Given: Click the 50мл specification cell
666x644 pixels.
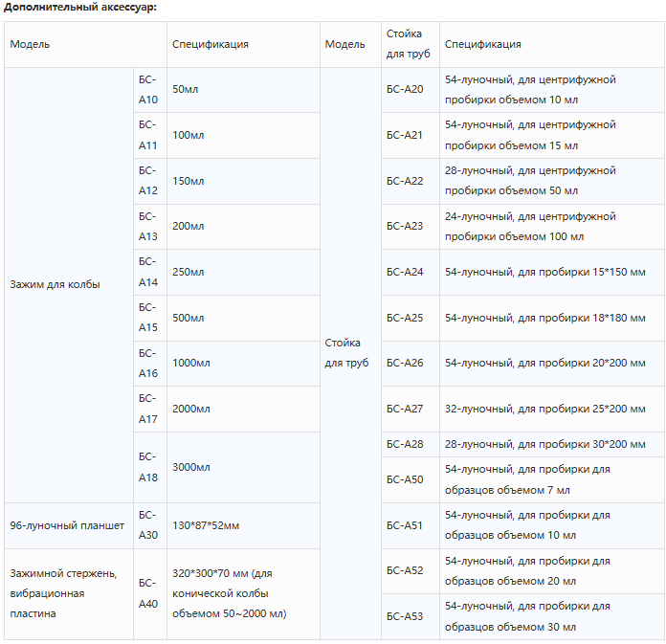Looking at the screenshot, I should point(243,90).
